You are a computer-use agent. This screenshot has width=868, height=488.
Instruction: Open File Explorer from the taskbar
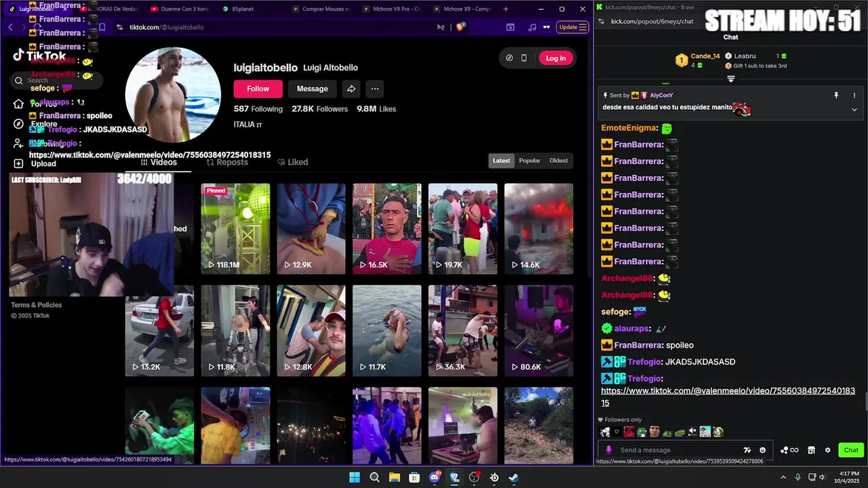pyautogui.click(x=395, y=477)
